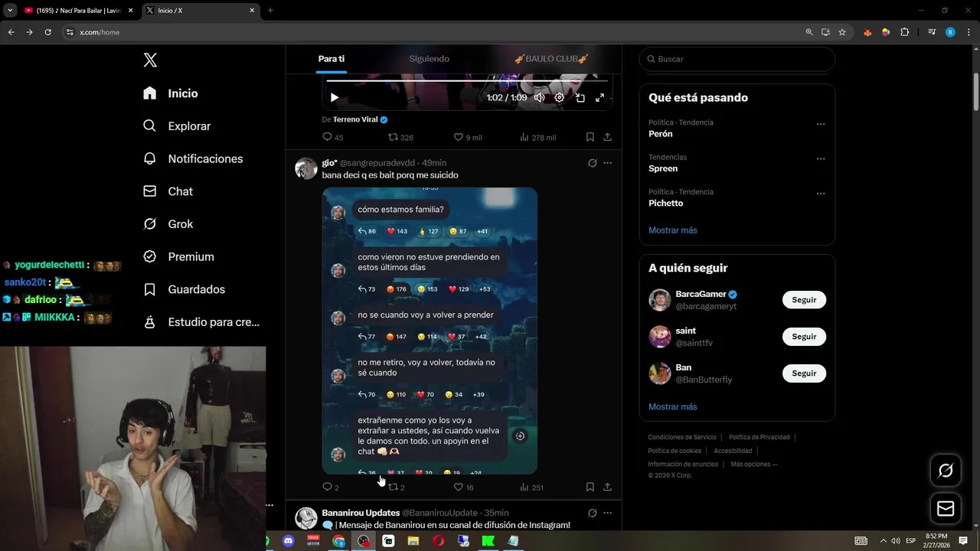
Task: Open more options for Spreen trend
Action: pyautogui.click(x=821, y=159)
